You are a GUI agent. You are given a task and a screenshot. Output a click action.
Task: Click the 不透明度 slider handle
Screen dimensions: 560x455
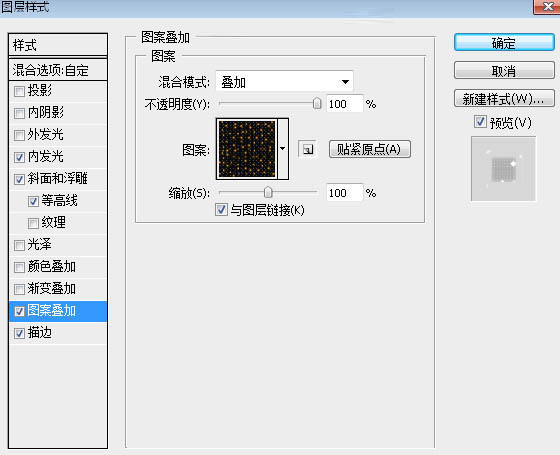point(317,104)
